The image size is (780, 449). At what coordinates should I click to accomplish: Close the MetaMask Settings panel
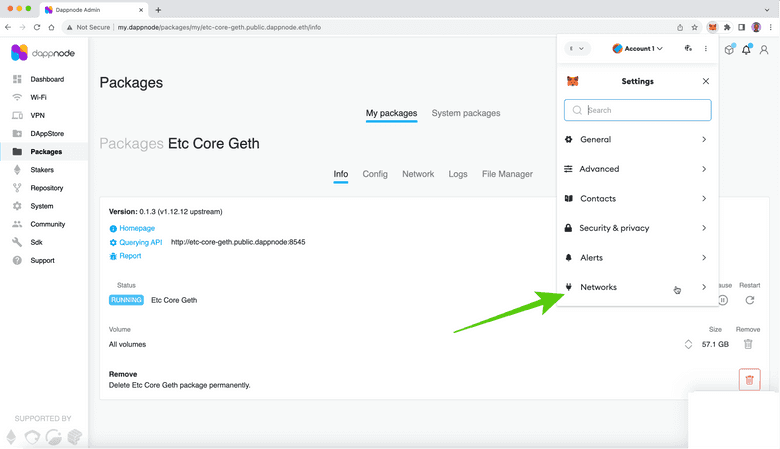(706, 81)
